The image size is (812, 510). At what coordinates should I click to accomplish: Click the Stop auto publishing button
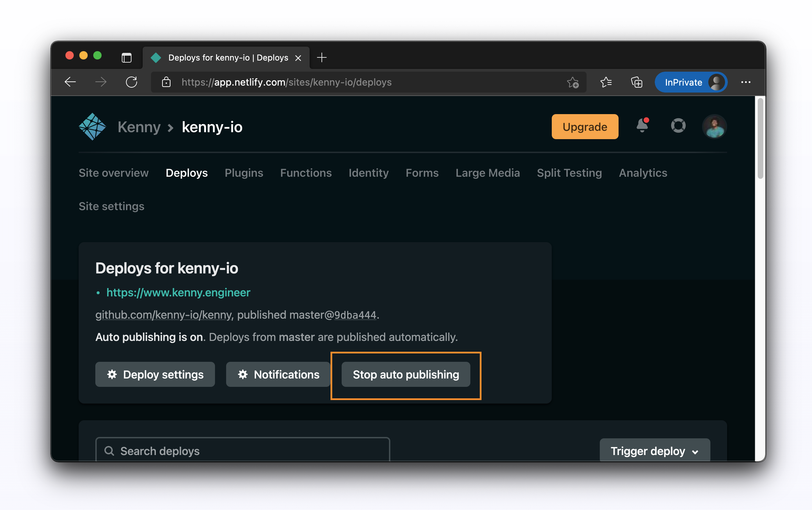pyautogui.click(x=407, y=374)
